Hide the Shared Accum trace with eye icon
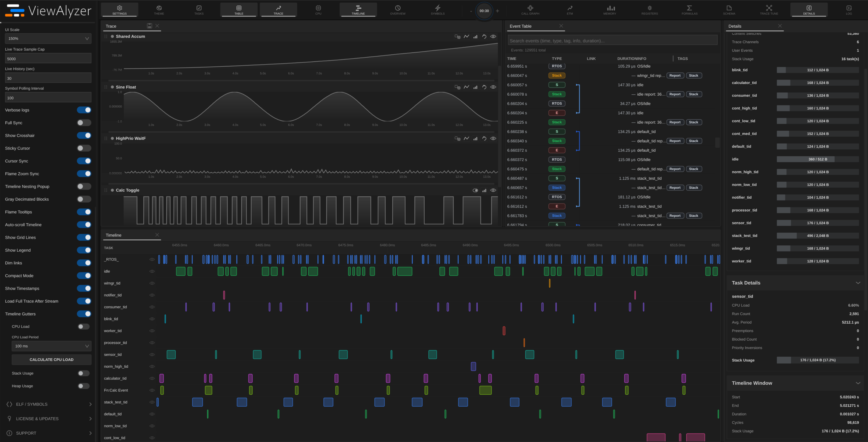Screen dimensions: 868x442 click(x=493, y=36)
